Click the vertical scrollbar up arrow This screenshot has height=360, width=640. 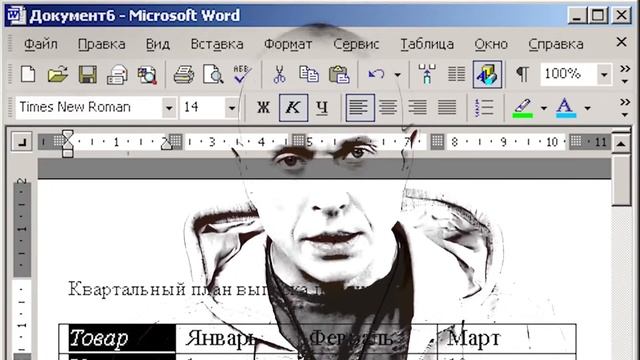pos(621,144)
